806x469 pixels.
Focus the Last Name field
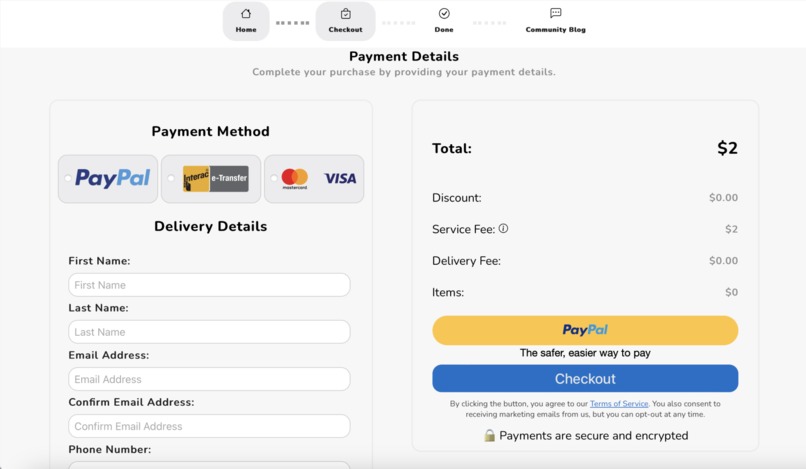click(209, 332)
